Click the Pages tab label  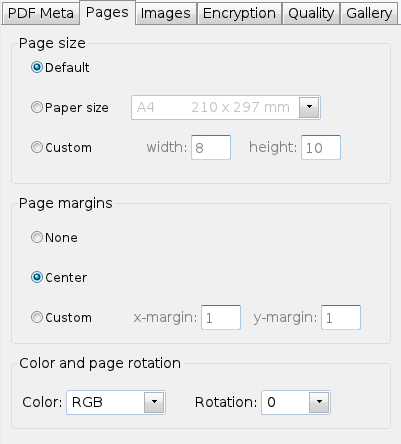(x=107, y=13)
